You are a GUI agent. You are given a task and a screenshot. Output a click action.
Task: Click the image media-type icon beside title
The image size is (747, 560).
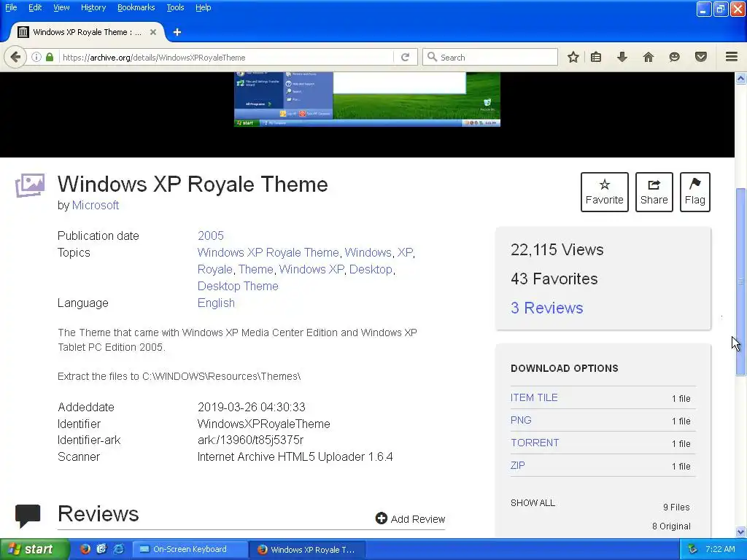29,185
